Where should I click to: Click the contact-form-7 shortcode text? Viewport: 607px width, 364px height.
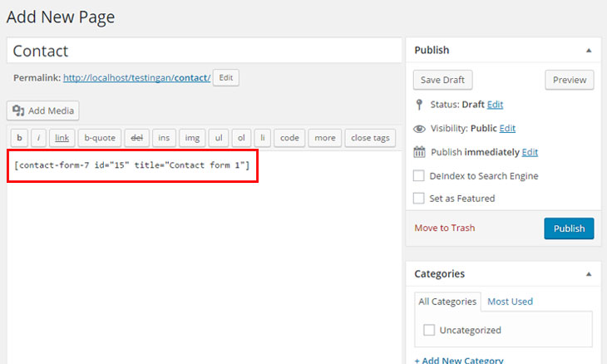[x=132, y=165]
